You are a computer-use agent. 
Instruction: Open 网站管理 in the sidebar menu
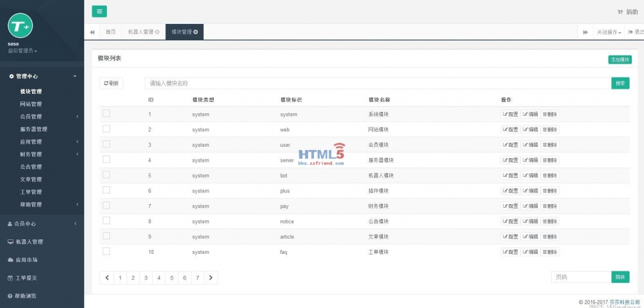point(31,104)
